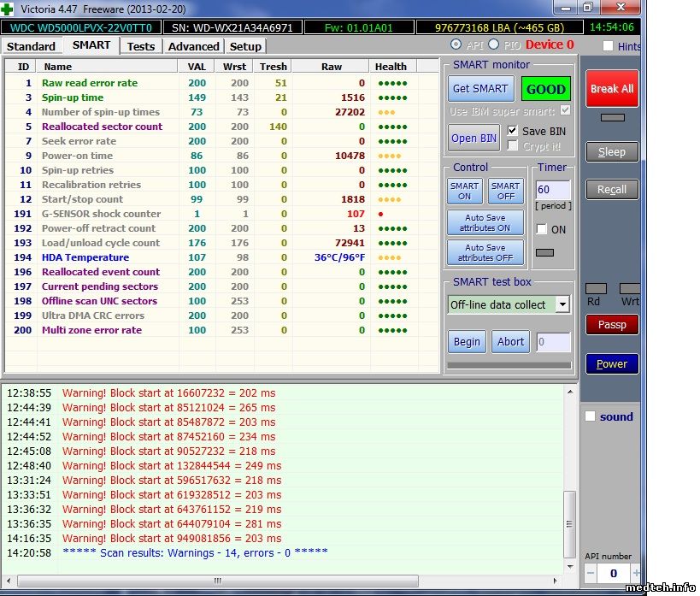Image resolution: width=700 pixels, height=596 pixels.
Task: Click the Passp button
Action: coord(611,325)
